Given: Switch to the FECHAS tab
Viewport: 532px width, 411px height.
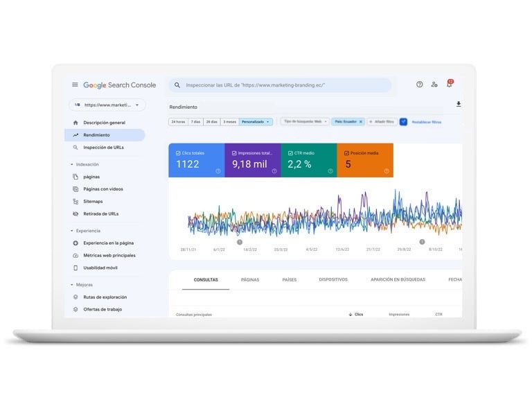Looking at the screenshot, I should (455, 279).
